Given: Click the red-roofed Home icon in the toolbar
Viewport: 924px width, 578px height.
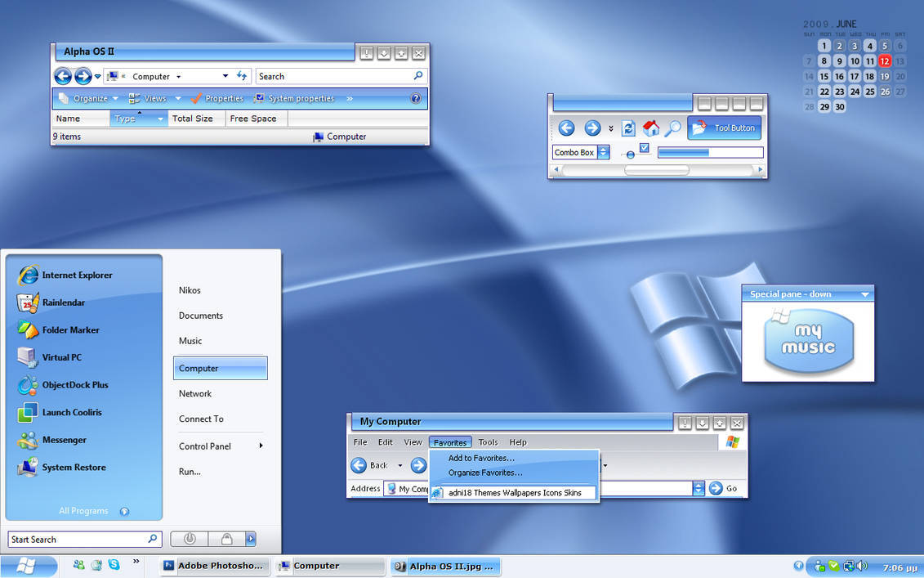Looking at the screenshot, I should [651, 128].
